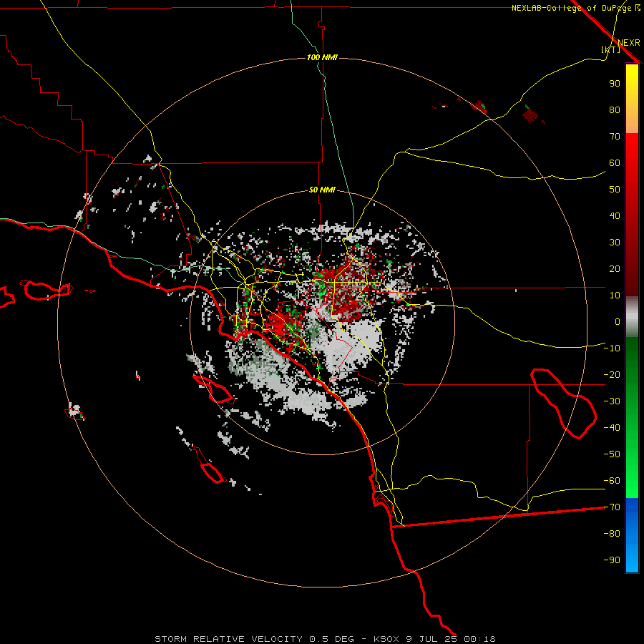The image size is (644, 644).
Task: Click the 10 value on the velocity scale
Action: pos(615,296)
